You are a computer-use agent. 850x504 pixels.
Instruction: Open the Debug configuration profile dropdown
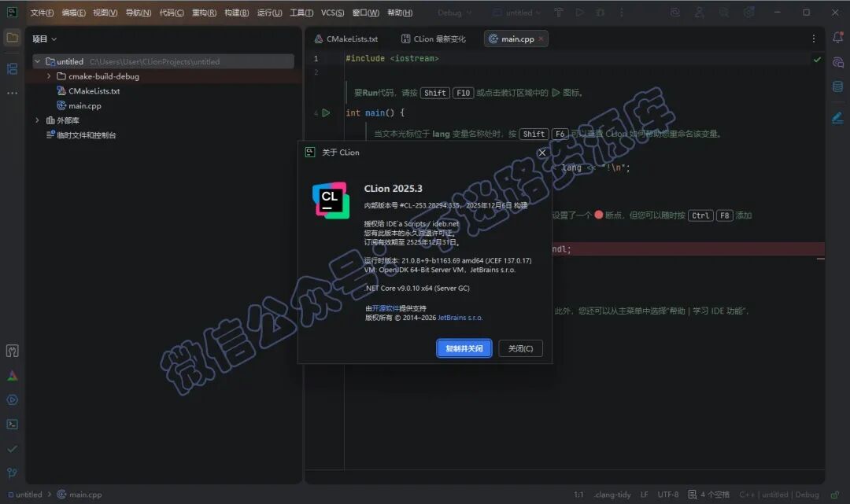(x=454, y=13)
